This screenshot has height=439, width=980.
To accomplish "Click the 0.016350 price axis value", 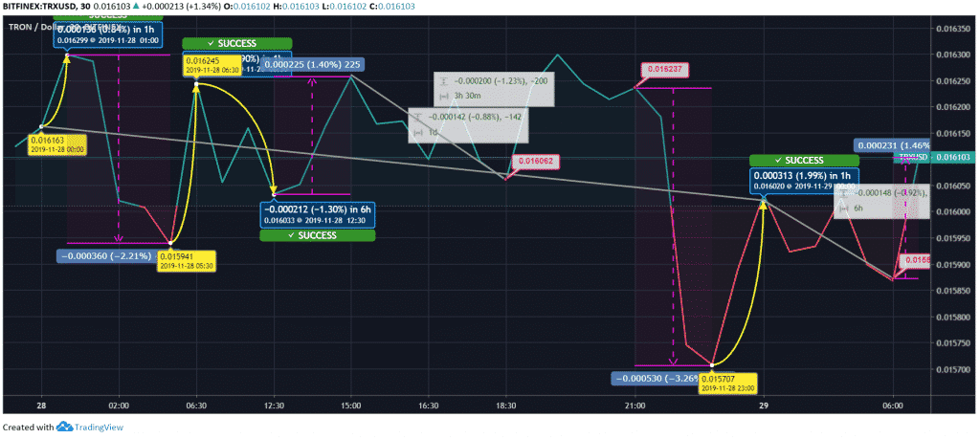I will 953,29.
